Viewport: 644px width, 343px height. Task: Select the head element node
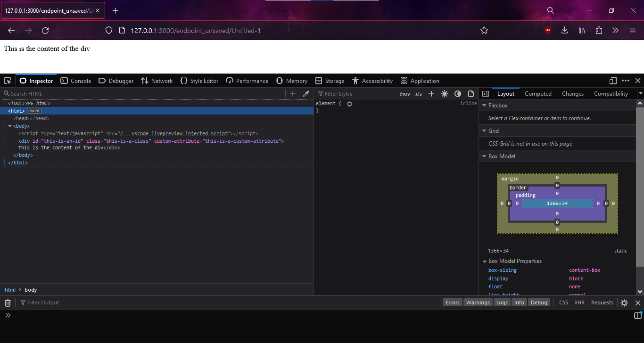[x=31, y=118]
